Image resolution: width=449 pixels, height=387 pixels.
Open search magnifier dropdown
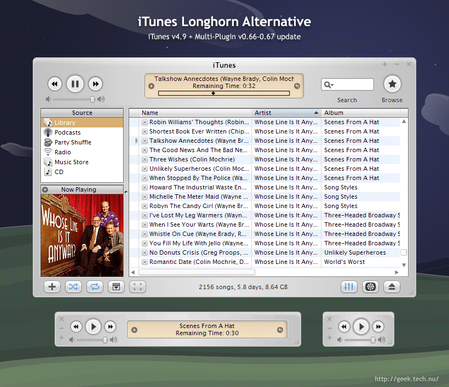coord(328,85)
